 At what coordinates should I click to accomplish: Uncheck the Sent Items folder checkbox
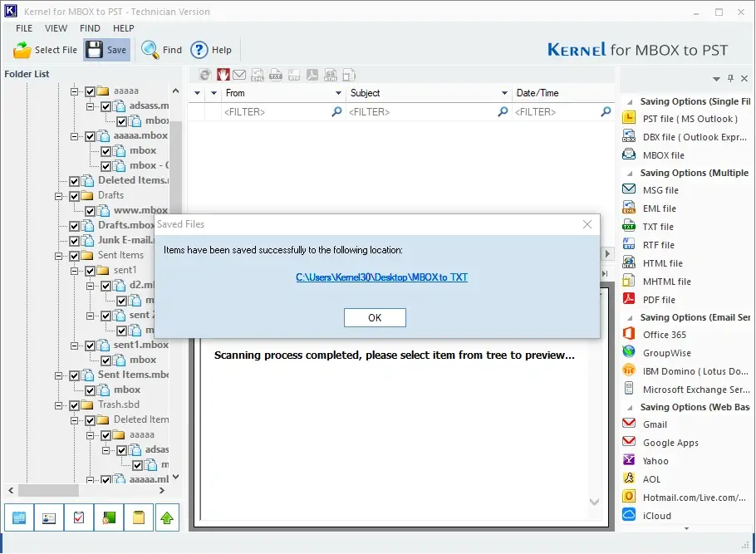coord(74,256)
